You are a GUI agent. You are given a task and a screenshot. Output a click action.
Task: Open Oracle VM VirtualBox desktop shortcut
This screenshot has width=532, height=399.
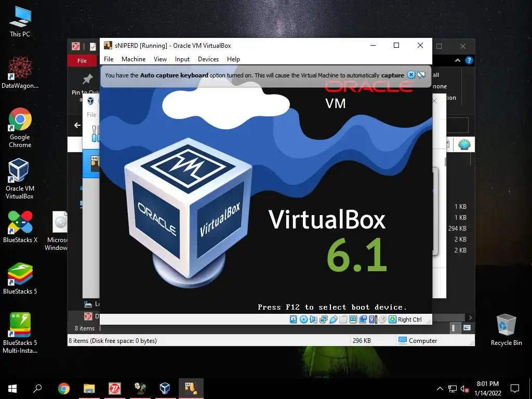point(19,179)
